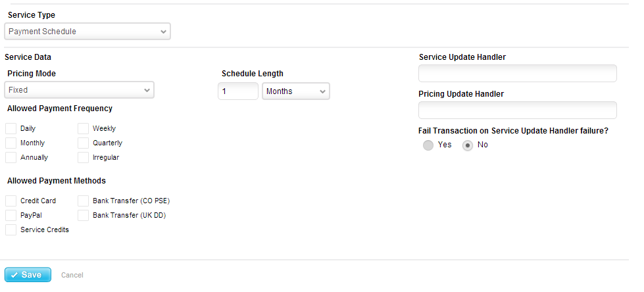Select Yes for fail transaction option

(x=428, y=145)
